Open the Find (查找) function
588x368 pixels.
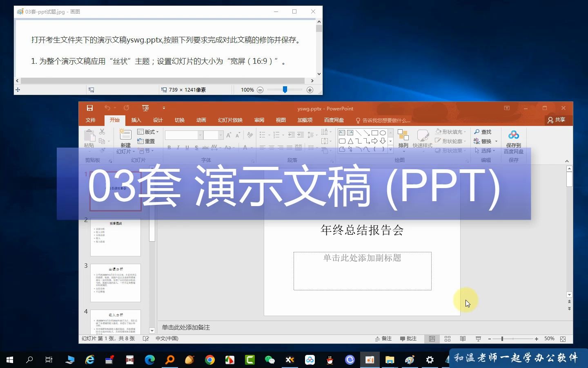click(x=483, y=132)
